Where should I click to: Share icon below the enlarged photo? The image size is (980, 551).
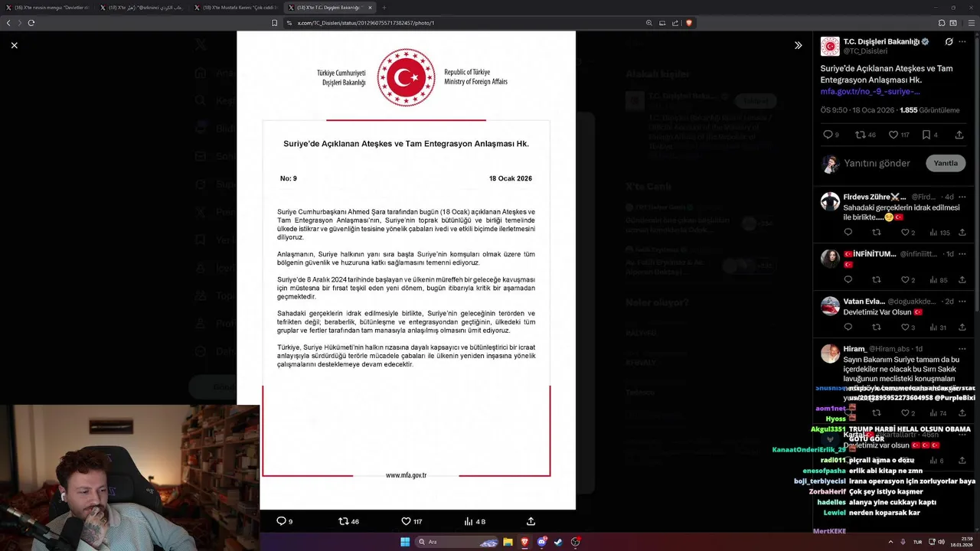click(x=531, y=521)
